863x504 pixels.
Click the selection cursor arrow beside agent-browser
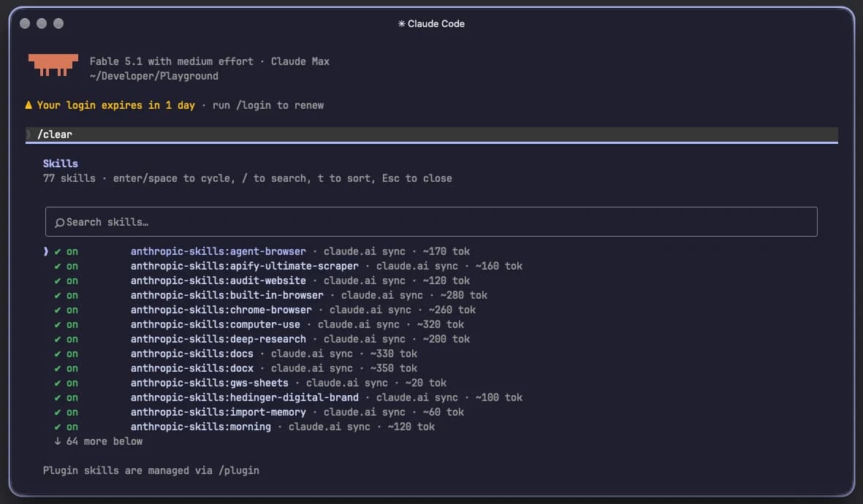(46, 251)
